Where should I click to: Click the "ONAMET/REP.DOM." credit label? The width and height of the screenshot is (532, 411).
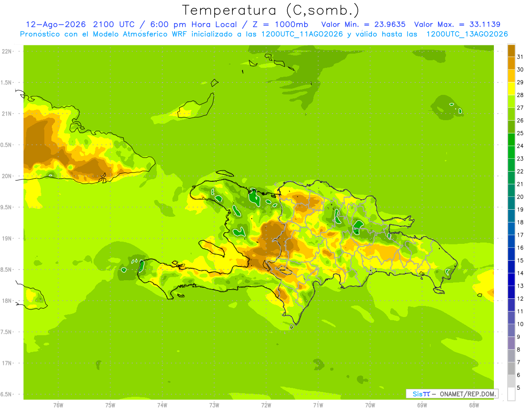(x=468, y=394)
